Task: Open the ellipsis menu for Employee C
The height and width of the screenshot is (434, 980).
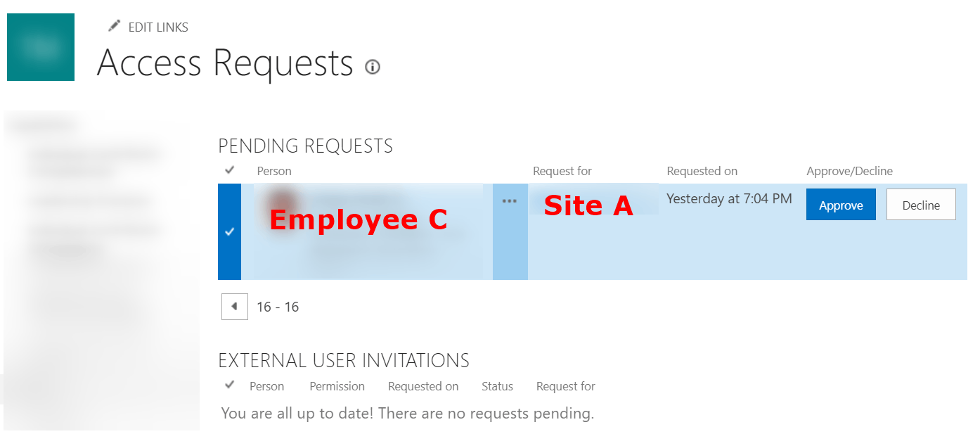Action: pyautogui.click(x=510, y=201)
